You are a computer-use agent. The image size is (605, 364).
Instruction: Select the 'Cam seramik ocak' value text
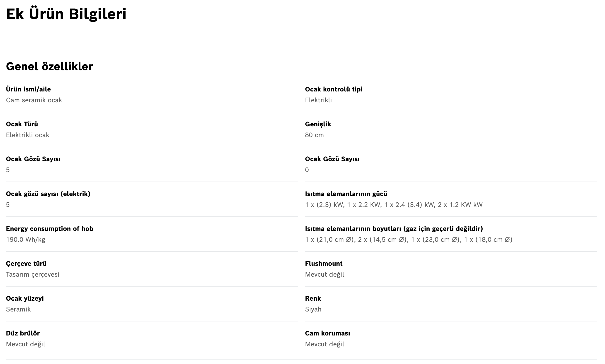pyautogui.click(x=34, y=100)
